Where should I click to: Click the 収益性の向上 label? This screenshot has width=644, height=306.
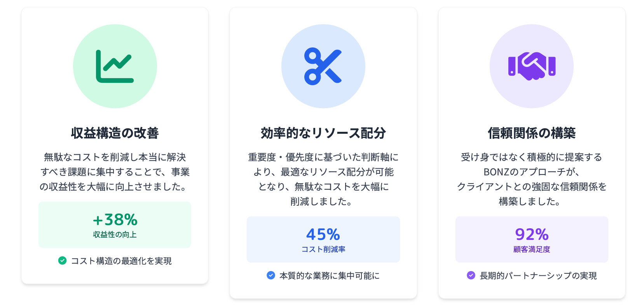click(115, 234)
